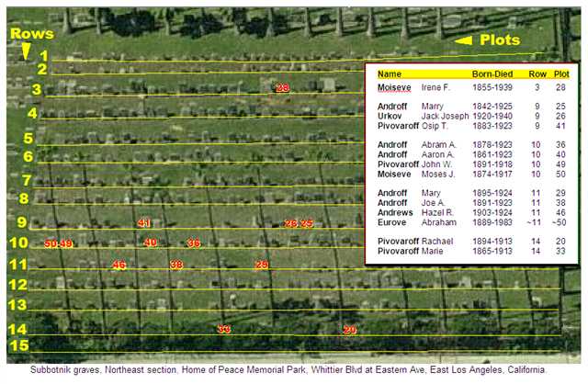This screenshot has height=384, width=588.
Task: Select yellow row number 15 on the photo
Action: (18, 345)
